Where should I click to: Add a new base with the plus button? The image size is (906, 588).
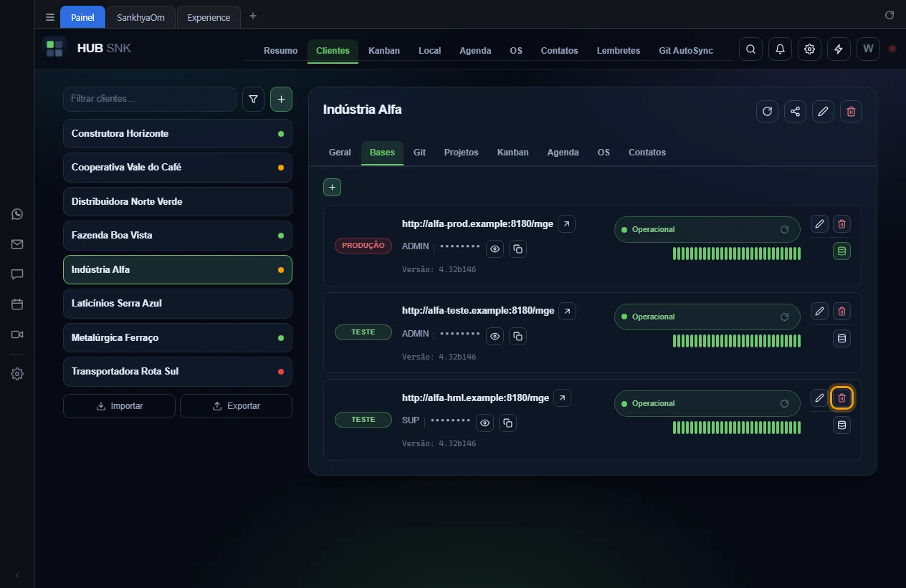(332, 187)
